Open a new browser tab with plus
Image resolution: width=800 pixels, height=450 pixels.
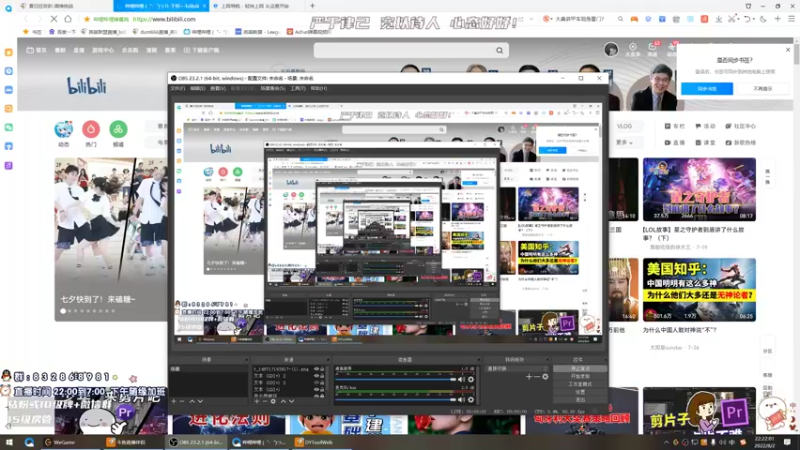pyautogui.click(x=312, y=6)
